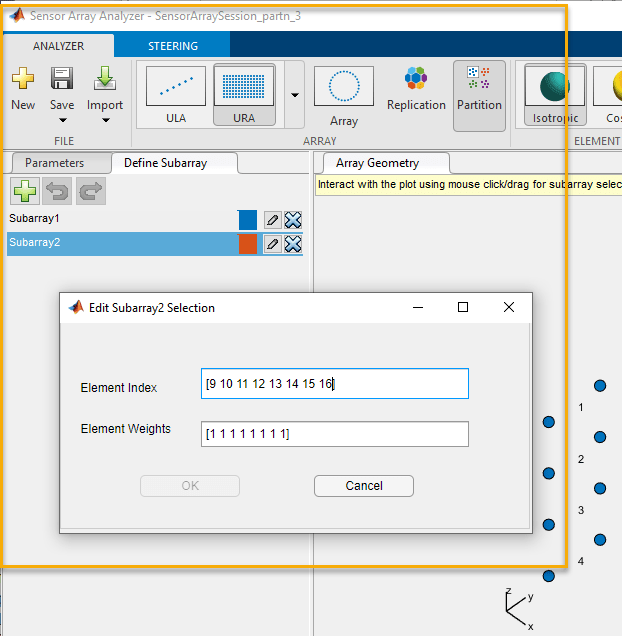
Task: Minimize the Edit Subarray2 Selection dialog
Action: (418, 307)
